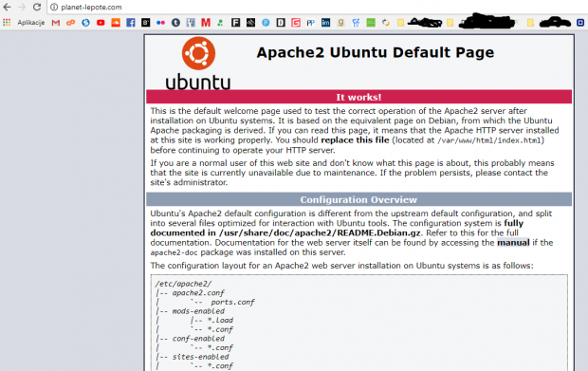Open the orange cP cPanel bookmark
Image resolution: width=588 pixels, height=371 pixels.
pyautogui.click(x=70, y=23)
